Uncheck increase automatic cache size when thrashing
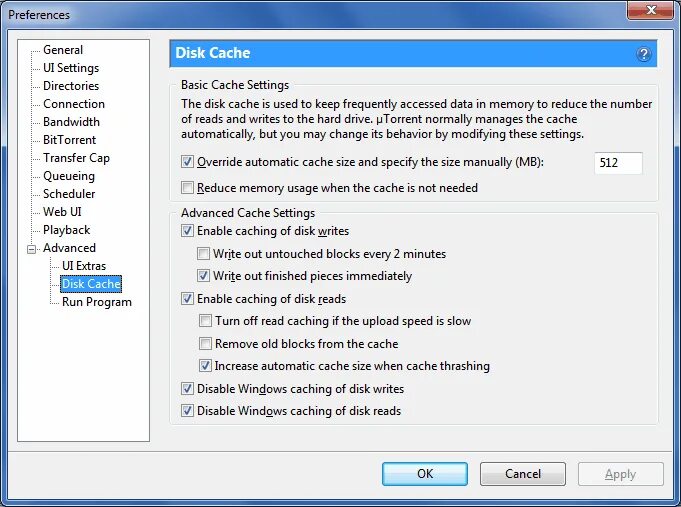Viewport: 681px width, 507px height. (x=205, y=366)
